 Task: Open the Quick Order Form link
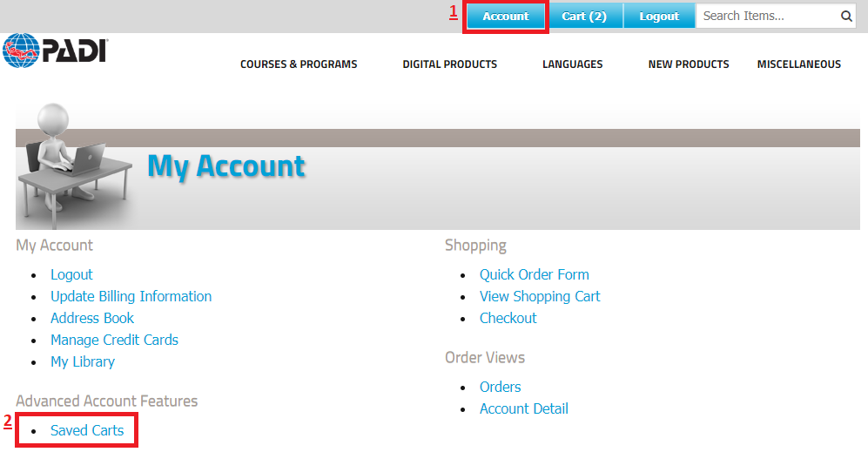(534, 274)
